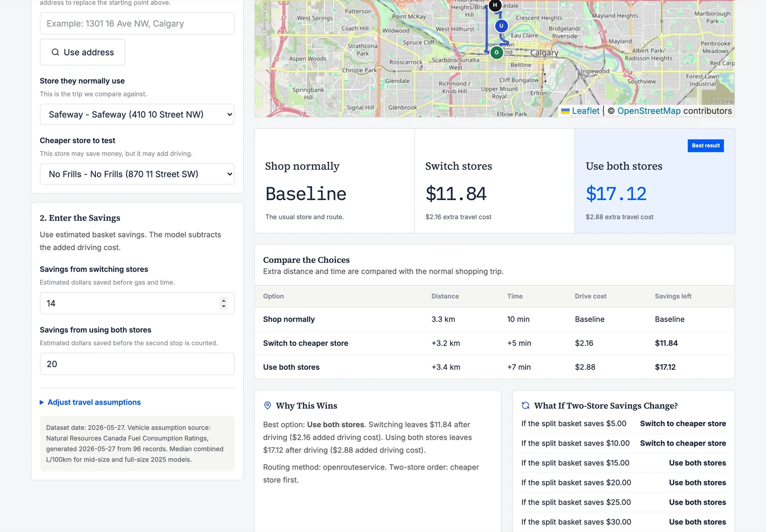Click the split basket saves $10.00 row
Viewport: 766px width, 532px height.
623,443
